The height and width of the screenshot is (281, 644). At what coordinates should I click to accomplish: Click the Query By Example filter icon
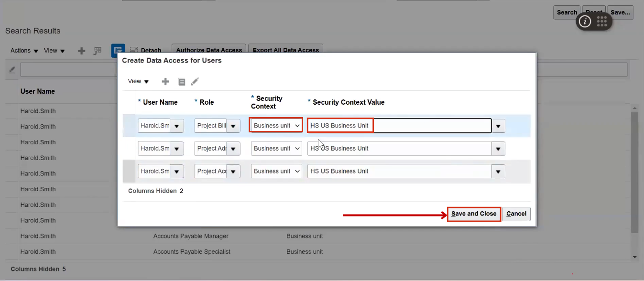pos(11,69)
